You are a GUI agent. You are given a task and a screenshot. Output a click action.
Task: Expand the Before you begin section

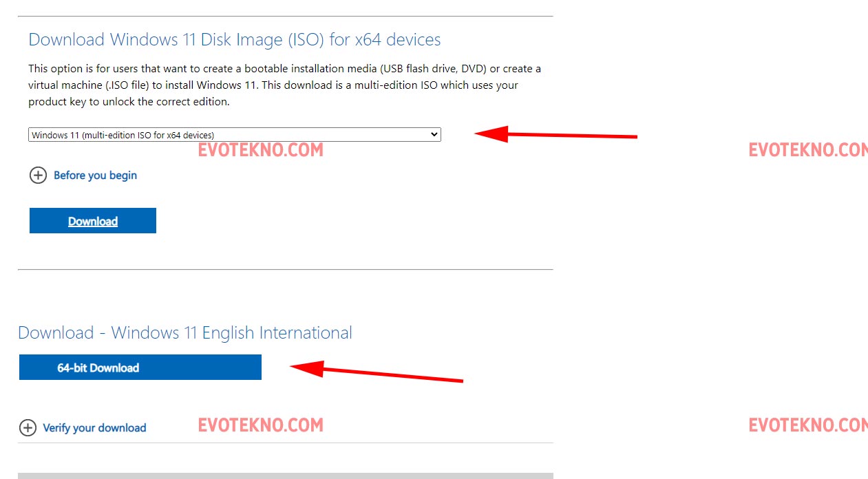95,175
